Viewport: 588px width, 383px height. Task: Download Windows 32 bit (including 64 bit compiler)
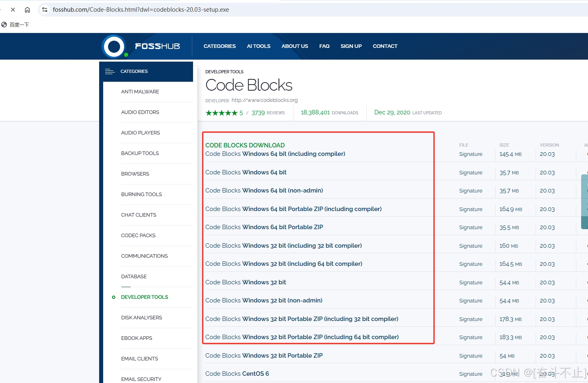point(284,264)
